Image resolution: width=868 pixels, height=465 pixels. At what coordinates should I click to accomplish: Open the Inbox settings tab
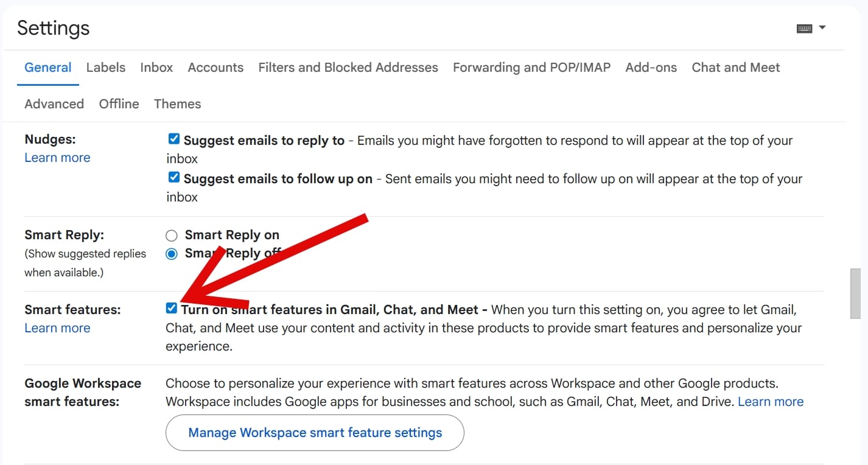pos(156,68)
